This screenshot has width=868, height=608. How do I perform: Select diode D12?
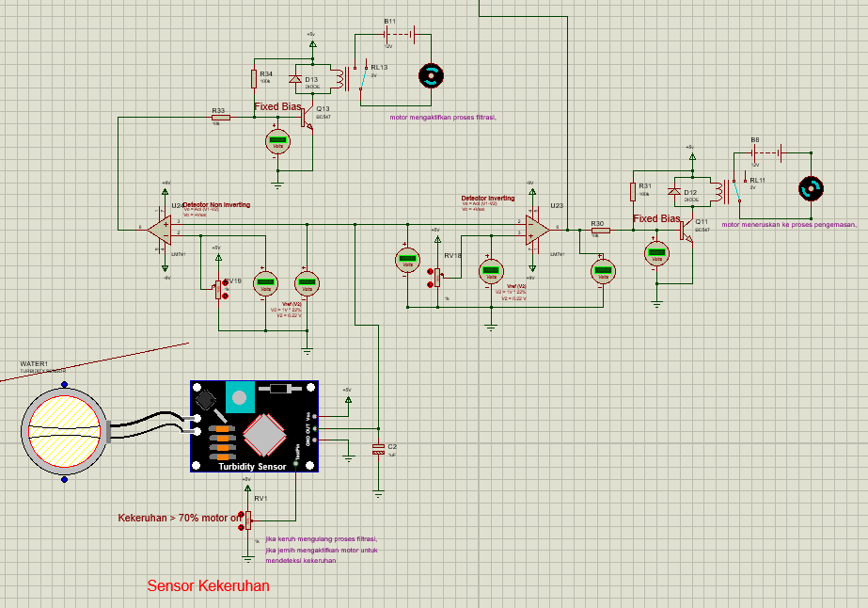674,192
